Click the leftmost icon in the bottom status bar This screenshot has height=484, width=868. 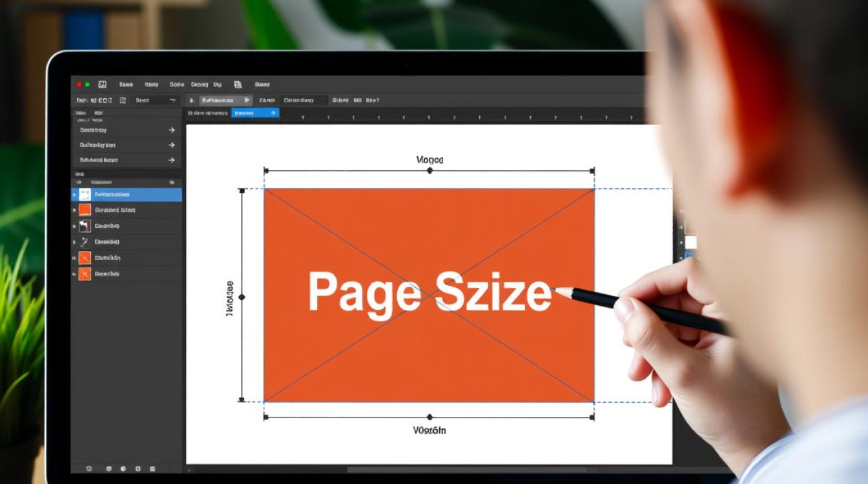[89, 469]
